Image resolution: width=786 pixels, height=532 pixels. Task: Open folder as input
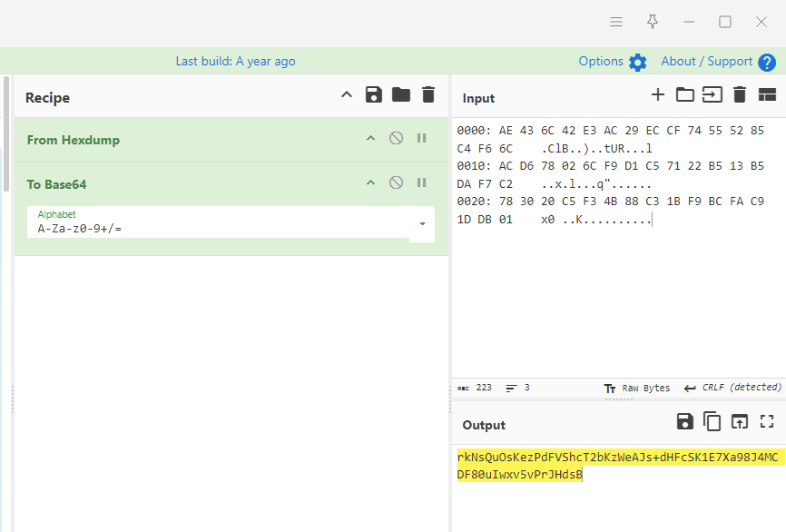(684, 94)
